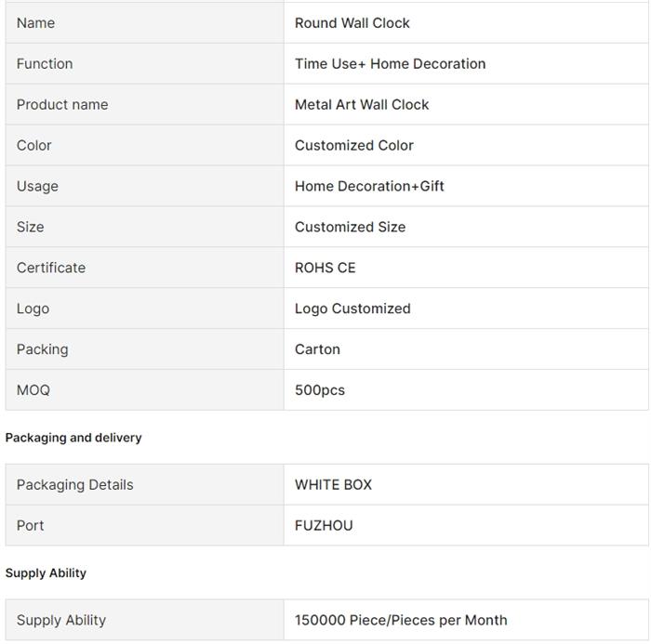Click the Carton packing value
Image resolution: width=651 pixels, height=644 pixels.
click(x=317, y=349)
